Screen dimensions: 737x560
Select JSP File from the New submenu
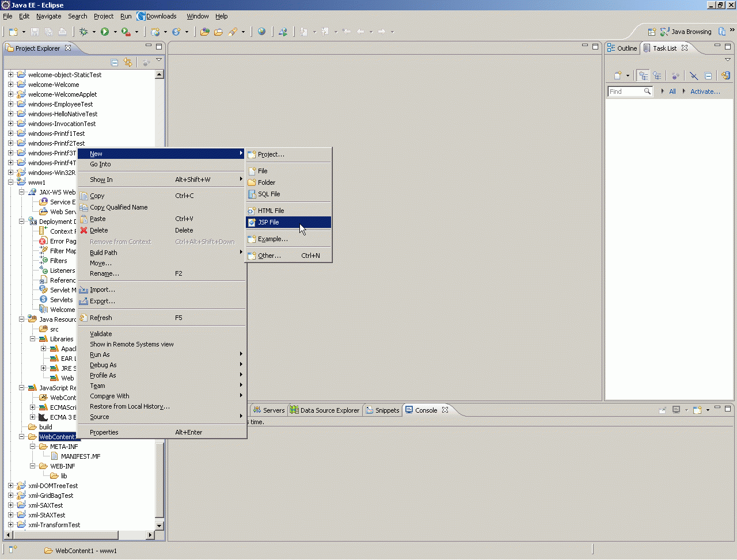click(x=289, y=222)
